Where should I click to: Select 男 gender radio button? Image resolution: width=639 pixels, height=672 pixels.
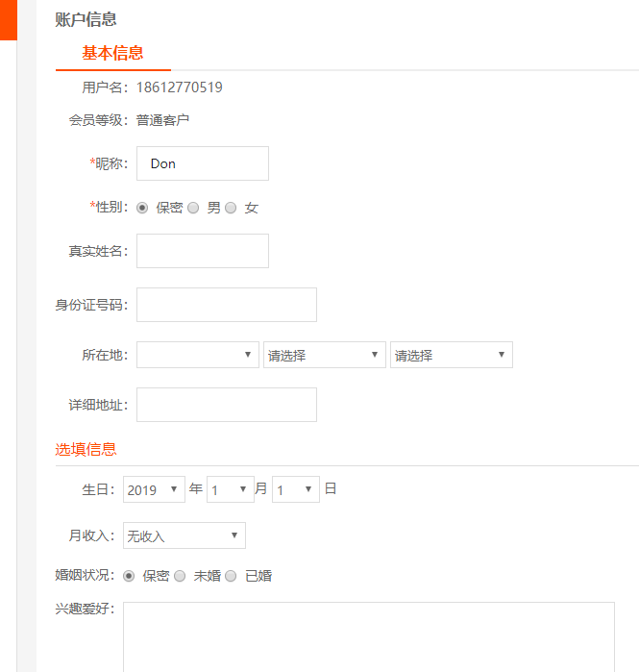(x=193, y=208)
